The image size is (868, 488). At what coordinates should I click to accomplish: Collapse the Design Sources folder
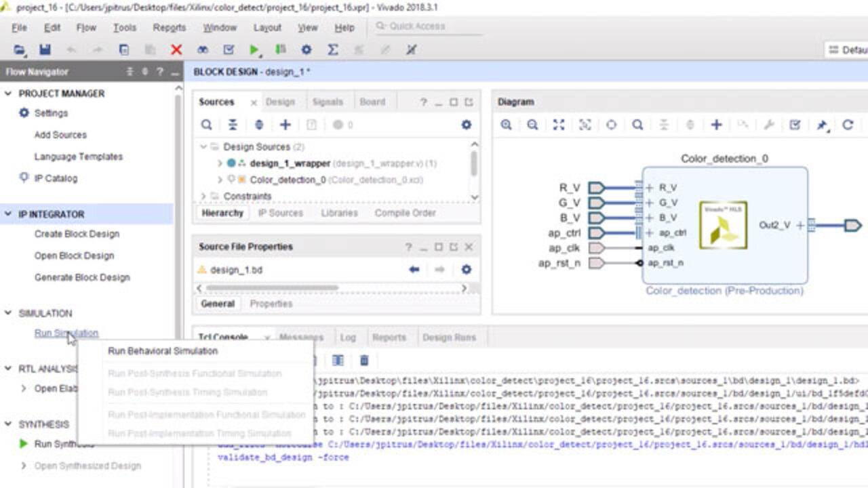(x=203, y=147)
